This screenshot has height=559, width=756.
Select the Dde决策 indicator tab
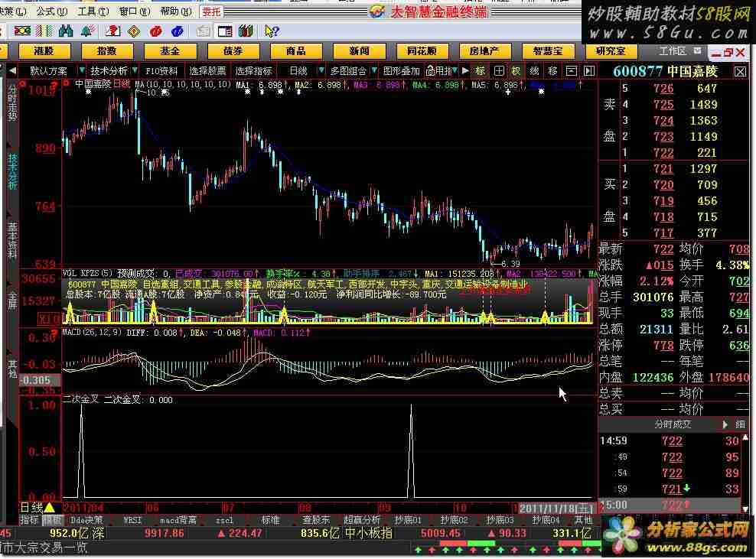86,521
